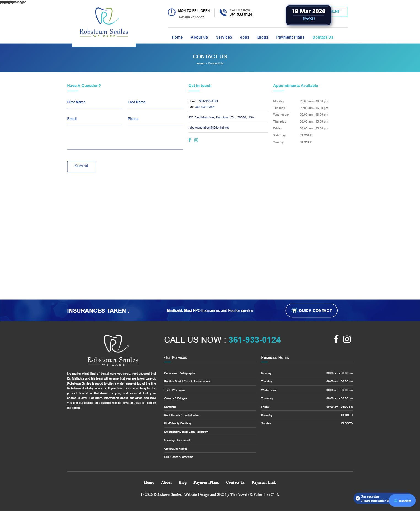This screenshot has height=511, width=420.
Task: Click the Patient on Click credit link
Action: click(x=266, y=494)
